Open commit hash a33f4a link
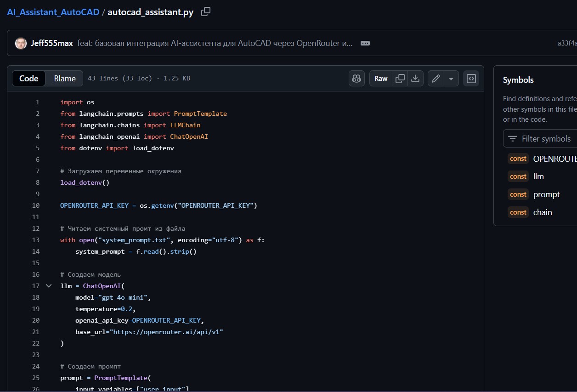Screen dimensions: 577x392 pos(567,43)
